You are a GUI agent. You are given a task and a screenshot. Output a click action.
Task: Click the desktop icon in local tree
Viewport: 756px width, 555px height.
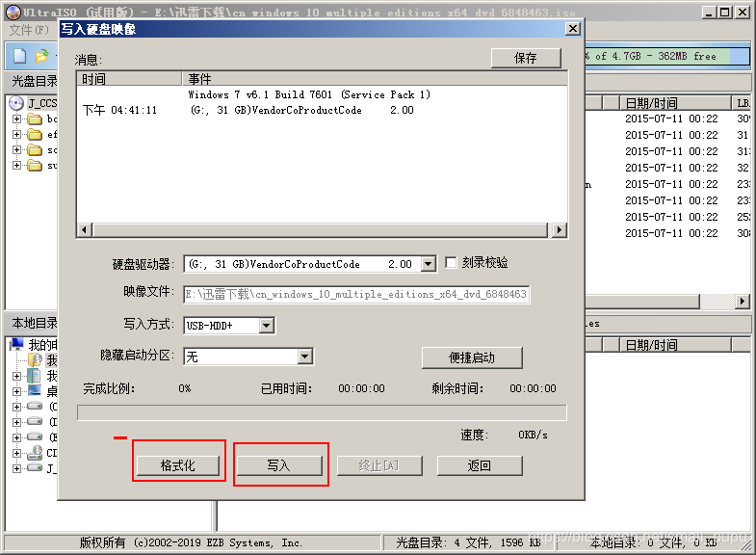[35, 390]
